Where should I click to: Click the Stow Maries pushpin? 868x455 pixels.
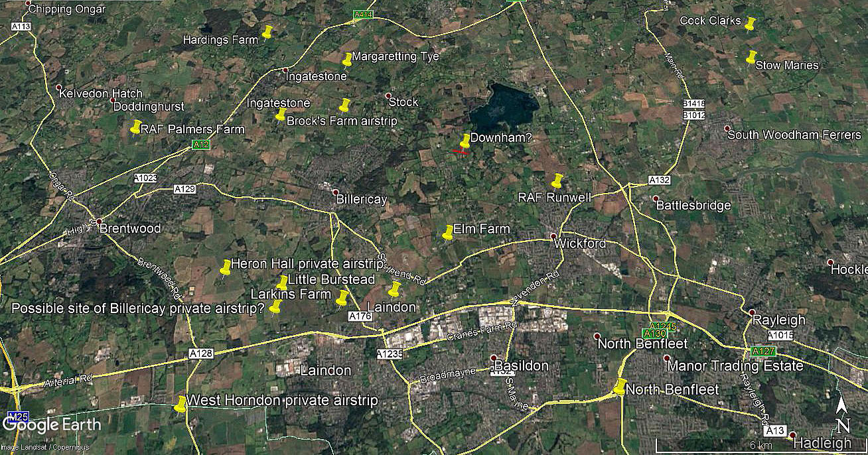751,58
